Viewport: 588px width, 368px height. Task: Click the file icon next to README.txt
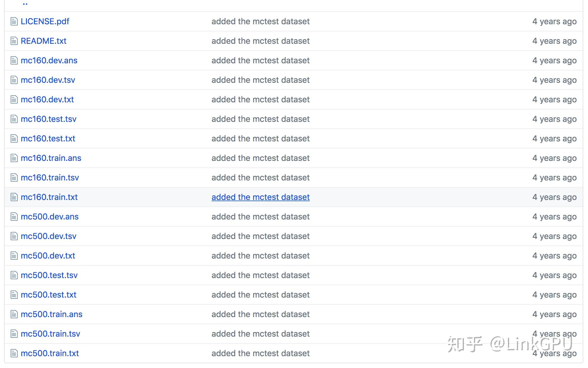(14, 41)
